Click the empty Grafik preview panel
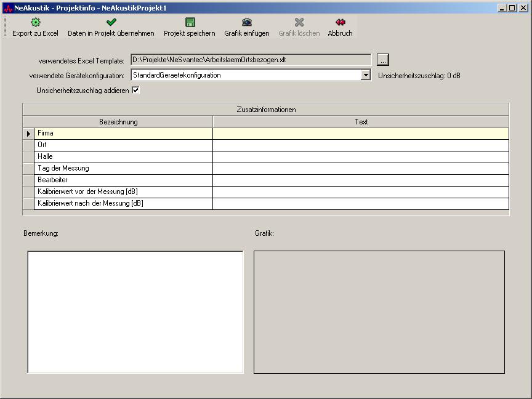This screenshot has width=532, height=399. pyautogui.click(x=379, y=312)
